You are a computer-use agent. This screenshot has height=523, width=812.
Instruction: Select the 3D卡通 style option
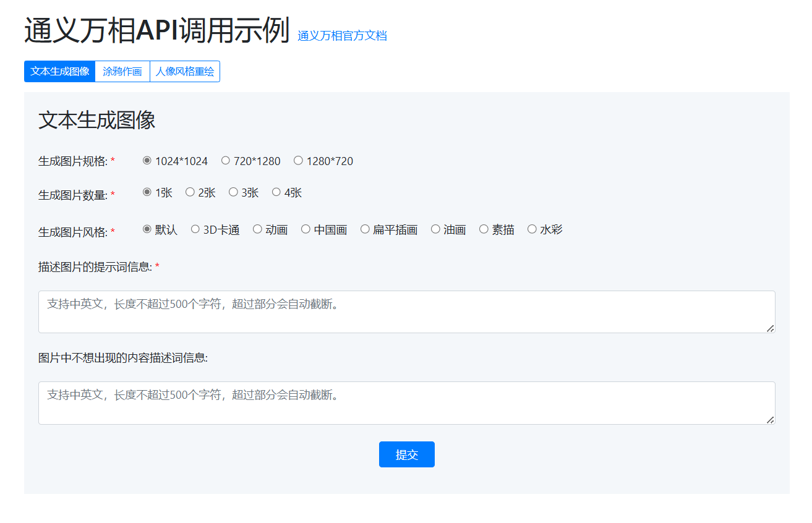(195, 229)
